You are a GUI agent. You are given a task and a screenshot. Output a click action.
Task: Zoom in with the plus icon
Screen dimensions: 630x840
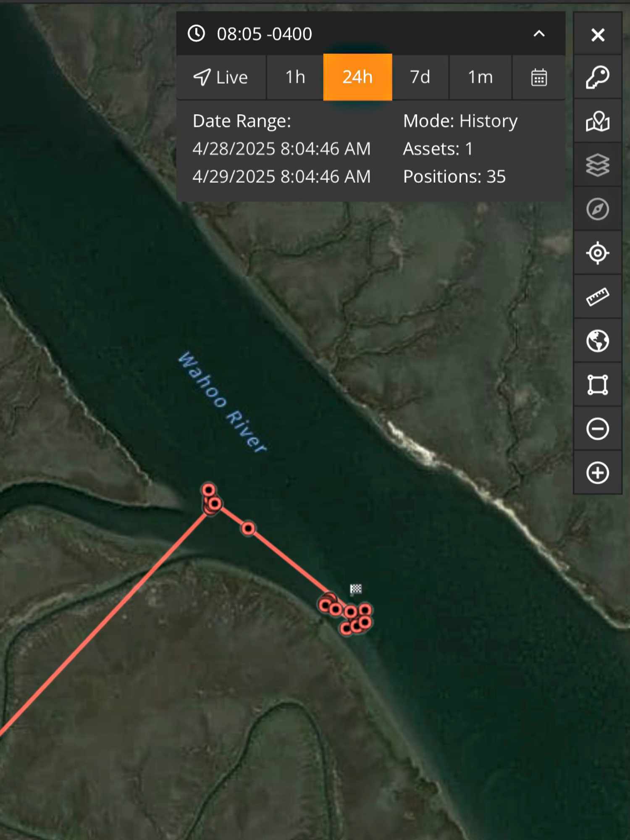(597, 472)
